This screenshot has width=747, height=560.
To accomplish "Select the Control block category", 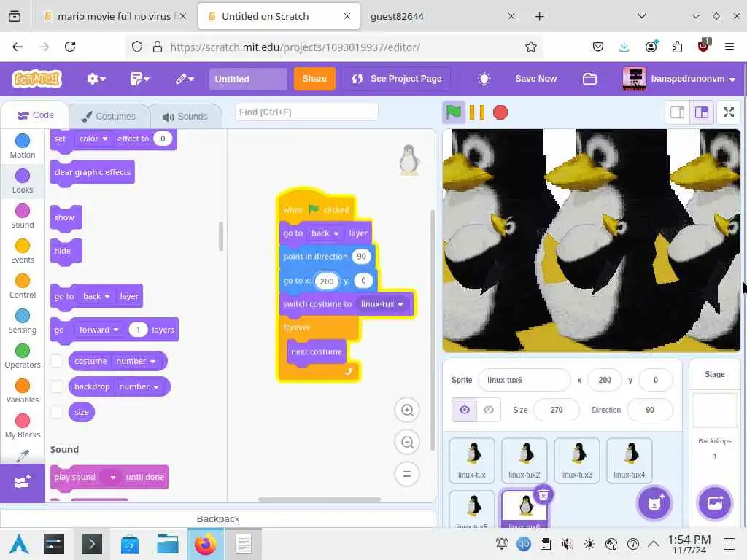I will 23,286.
